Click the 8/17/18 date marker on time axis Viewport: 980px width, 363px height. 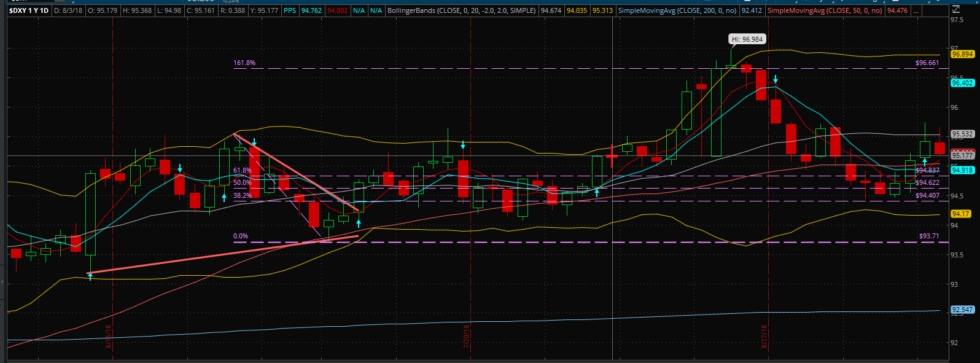coord(764,337)
